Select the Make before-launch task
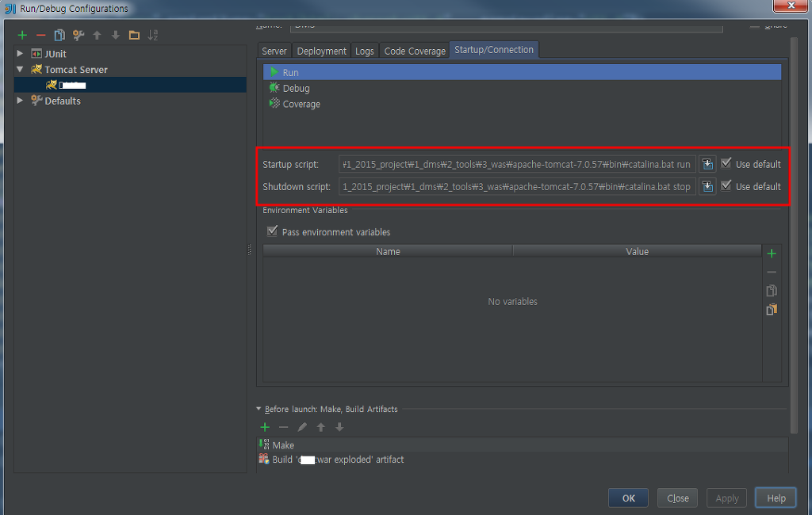 click(x=522, y=445)
